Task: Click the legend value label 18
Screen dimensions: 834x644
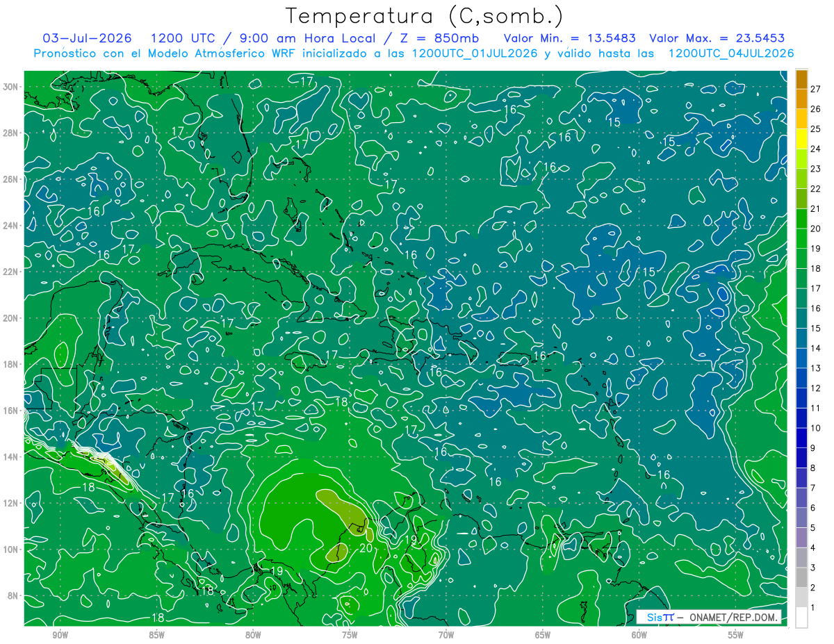Action: 816,268
